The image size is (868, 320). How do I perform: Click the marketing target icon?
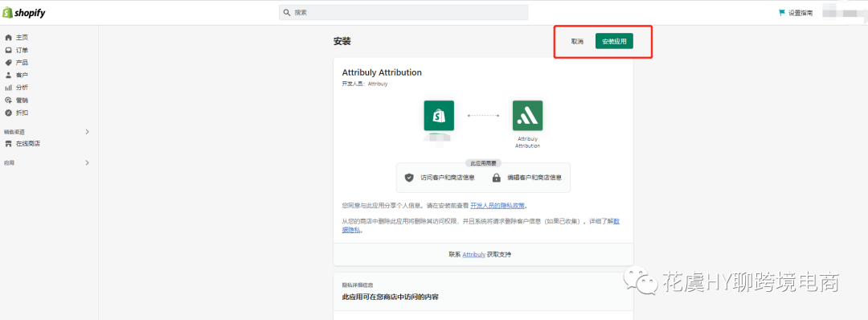[x=8, y=101]
